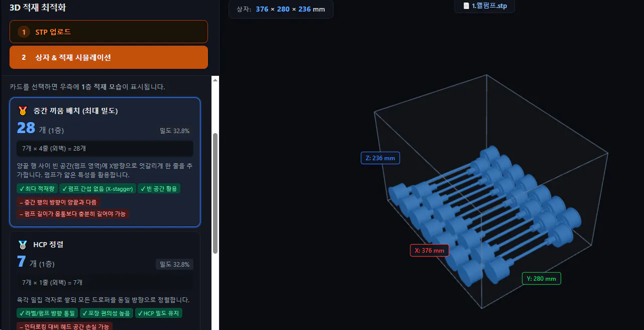Click the 최다 적재량 green tag
Screen dimensions: 644x330
pos(37,188)
